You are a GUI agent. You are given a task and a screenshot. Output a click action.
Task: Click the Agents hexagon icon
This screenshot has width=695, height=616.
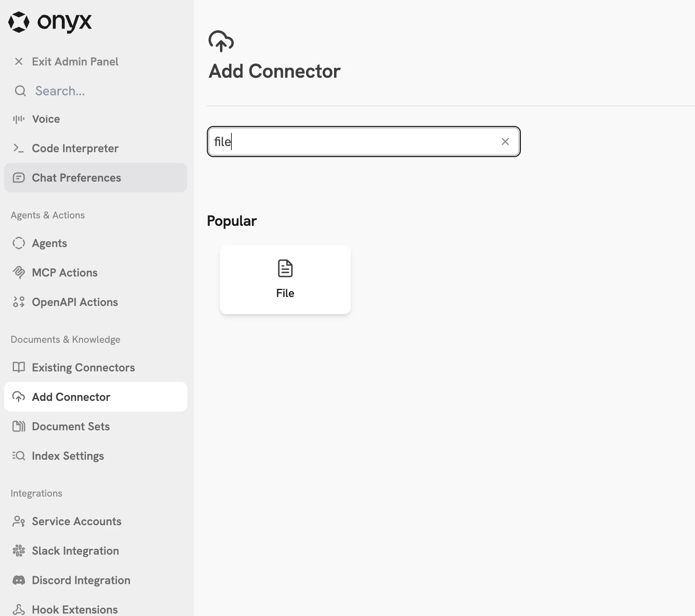point(19,243)
